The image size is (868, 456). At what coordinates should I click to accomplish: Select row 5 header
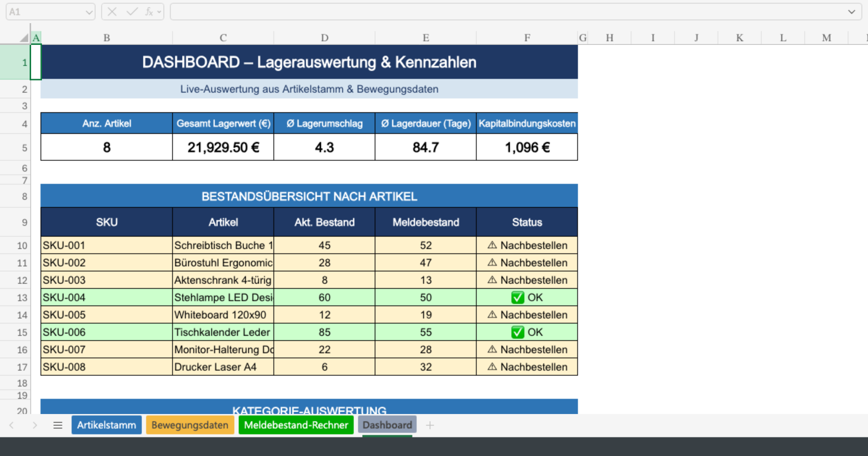click(15, 147)
